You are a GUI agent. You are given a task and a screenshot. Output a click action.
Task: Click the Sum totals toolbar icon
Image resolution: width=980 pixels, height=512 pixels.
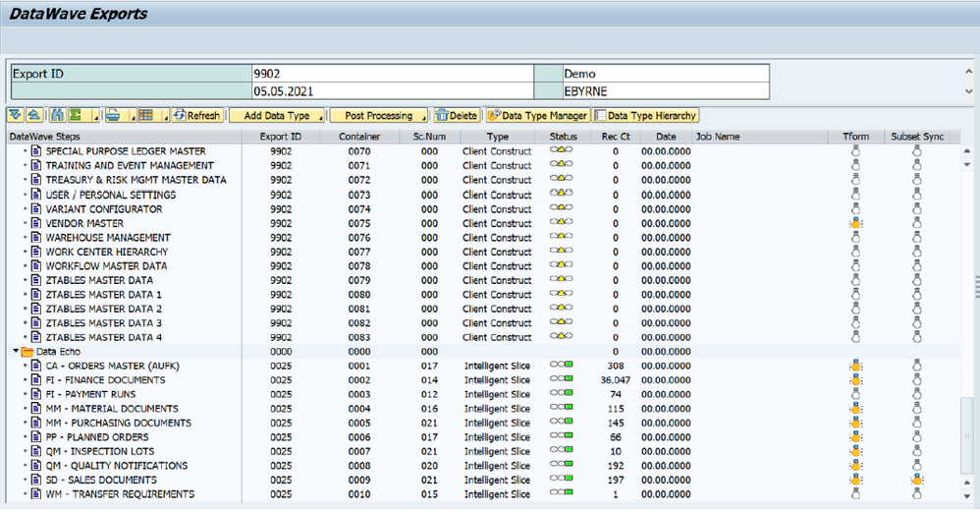tap(75, 116)
